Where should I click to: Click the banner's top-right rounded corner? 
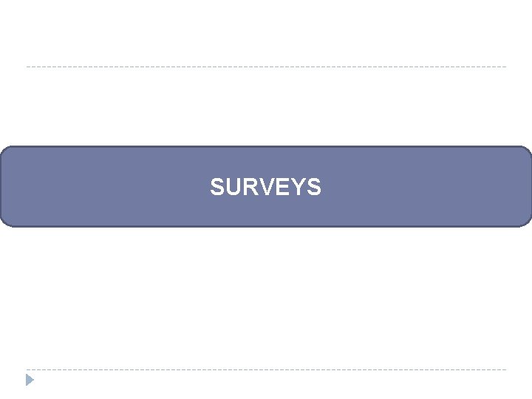click(x=525, y=152)
